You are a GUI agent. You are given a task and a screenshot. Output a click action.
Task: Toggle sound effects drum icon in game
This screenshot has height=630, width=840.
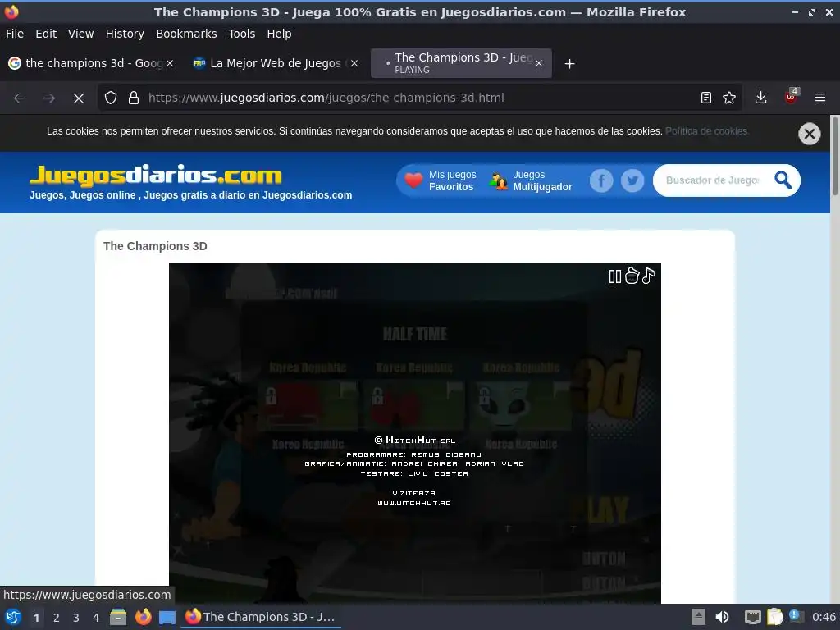click(x=632, y=276)
